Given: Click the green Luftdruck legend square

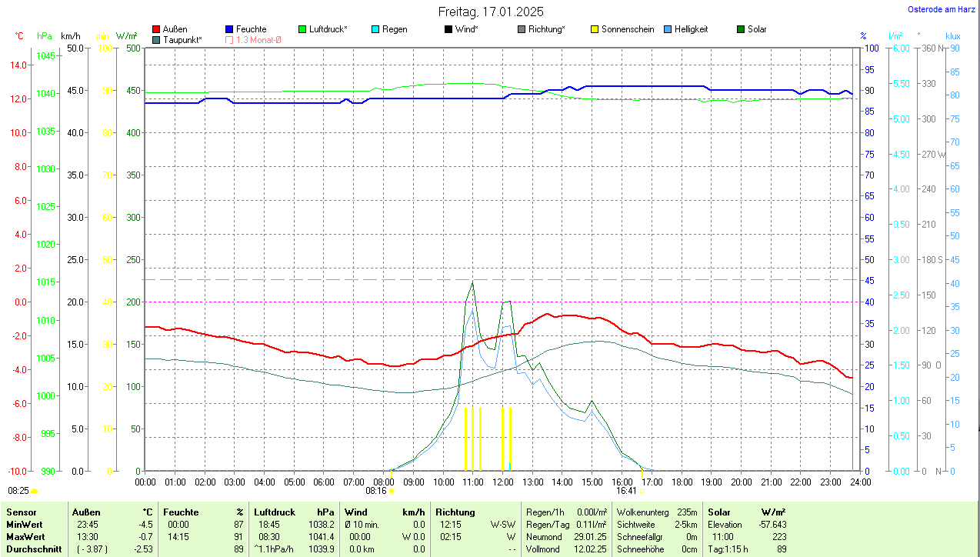Looking at the screenshot, I should pos(302,29).
